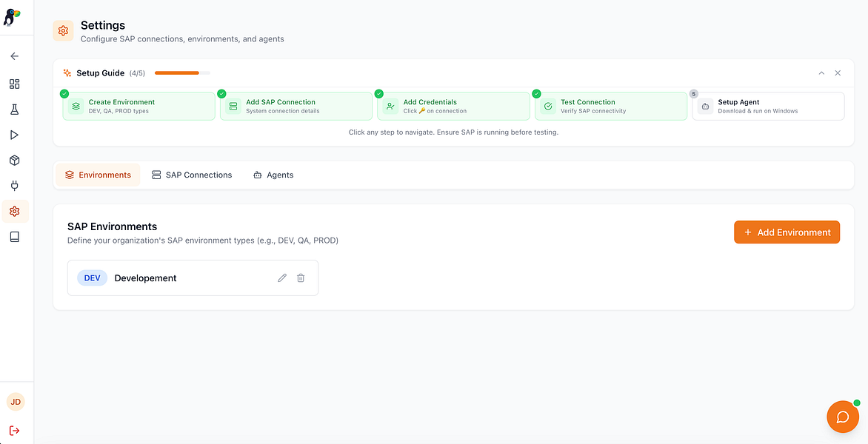Click the DEV badge
The image size is (868, 444).
point(92,278)
